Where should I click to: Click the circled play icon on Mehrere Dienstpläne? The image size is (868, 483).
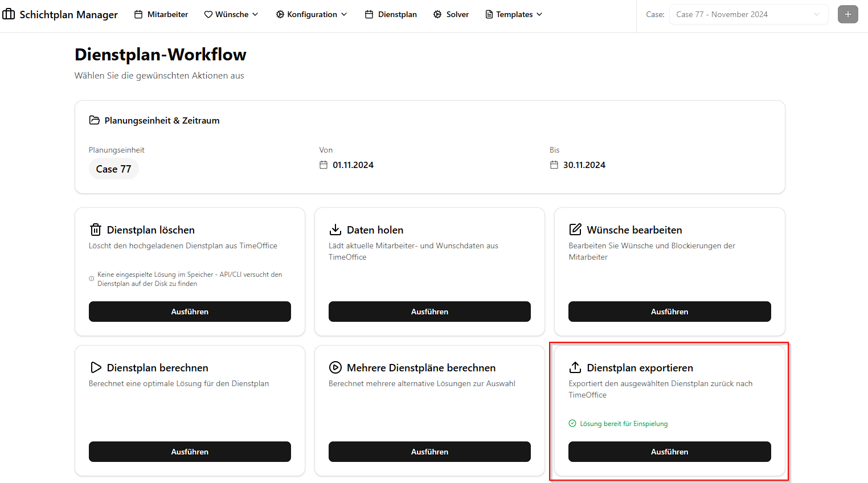tap(335, 367)
